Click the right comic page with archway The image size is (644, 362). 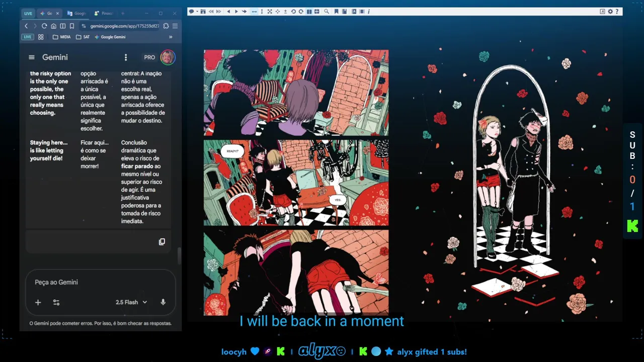click(514, 183)
